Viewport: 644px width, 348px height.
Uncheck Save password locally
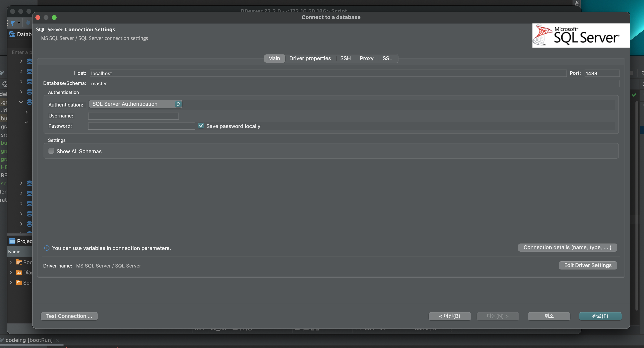click(x=201, y=126)
